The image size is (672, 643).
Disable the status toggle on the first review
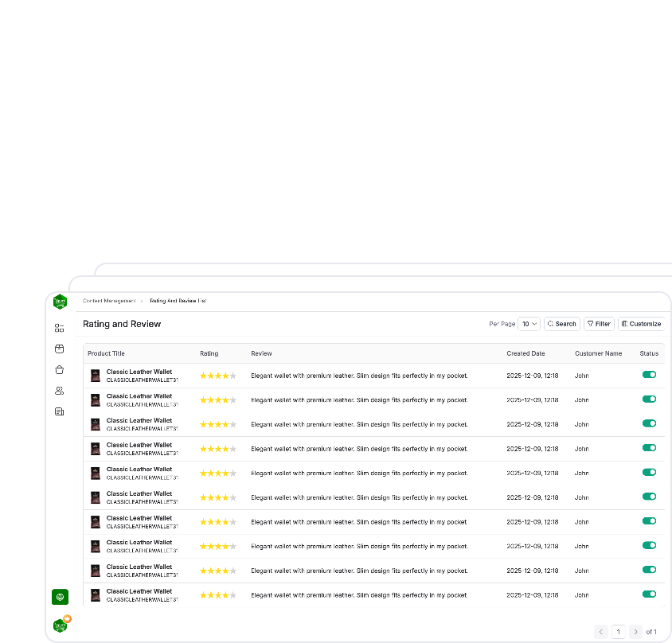[649, 374]
